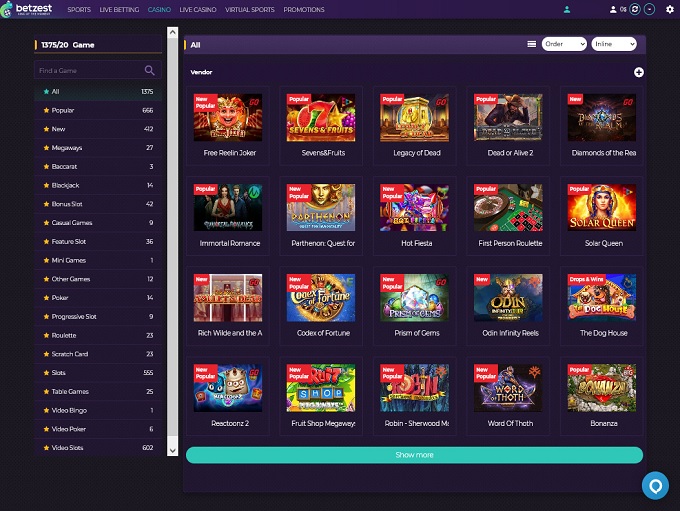Viewport: 680px width, 511px height.
Task: Click the star next to Megaways category
Action: click(46, 148)
